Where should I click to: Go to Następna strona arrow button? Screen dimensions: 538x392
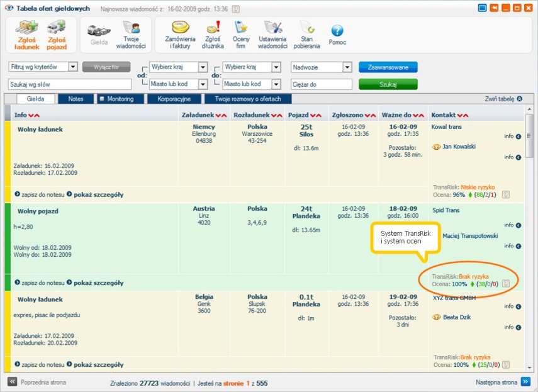[x=525, y=382]
